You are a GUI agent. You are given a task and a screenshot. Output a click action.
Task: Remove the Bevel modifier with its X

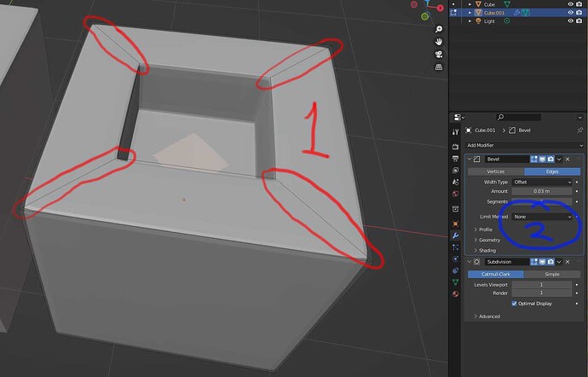pyautogui.click(x=568, y=159)
